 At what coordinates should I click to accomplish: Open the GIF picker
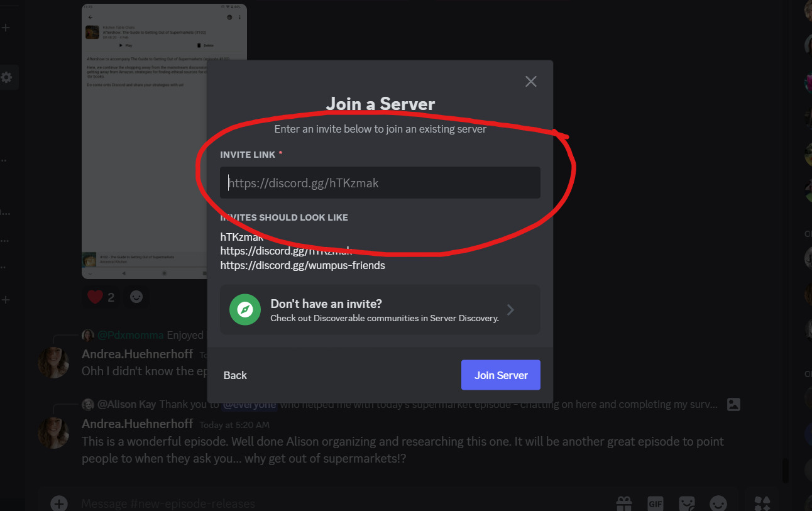point(656,503)
